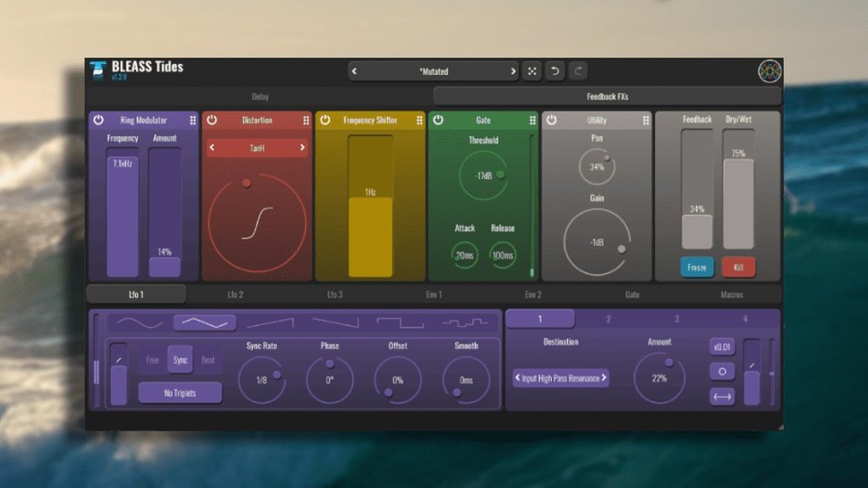Image resolution: width=868 pixels, height=488 pixels.
Task: Go to the next preset with right arrow
Action: (x=513, y=71)
